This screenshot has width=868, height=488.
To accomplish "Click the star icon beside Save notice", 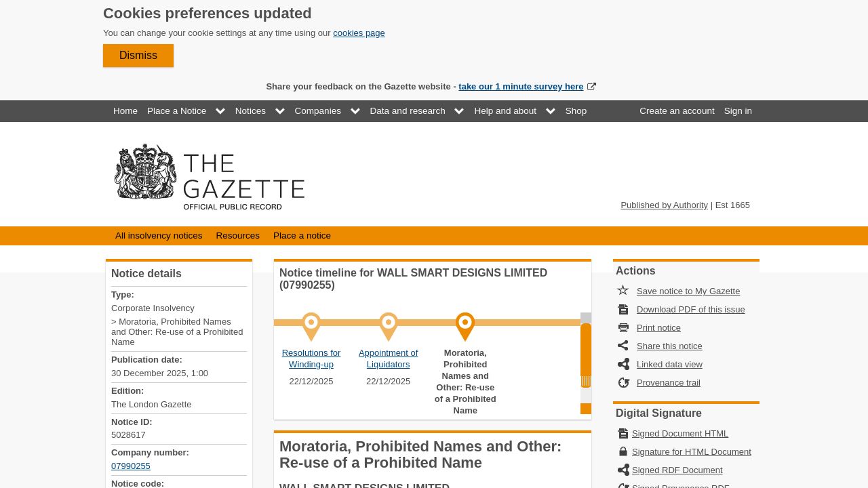I will 623,291.
